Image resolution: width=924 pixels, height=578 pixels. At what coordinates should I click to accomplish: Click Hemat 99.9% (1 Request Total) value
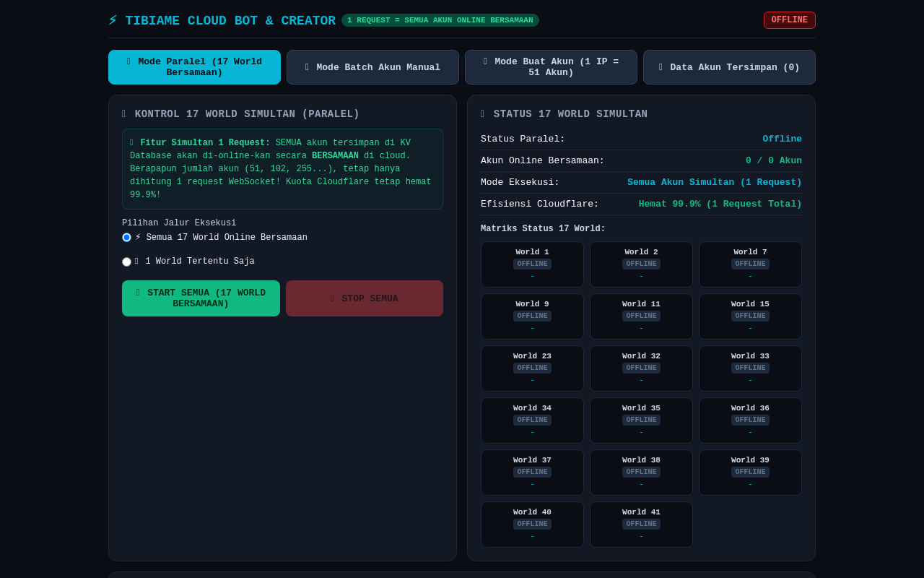coord(720,204)
